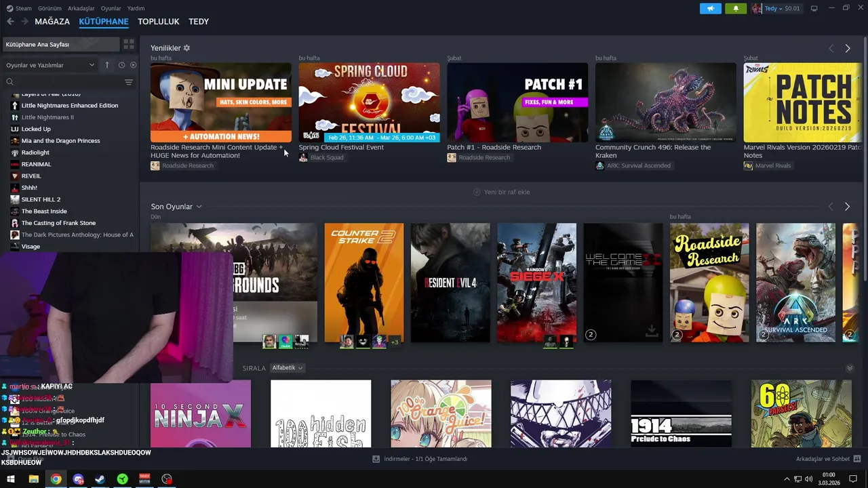Open the Yardım menu
This screenshot has width=868, height=488.
pyautogui.click(x=136, y=8)
